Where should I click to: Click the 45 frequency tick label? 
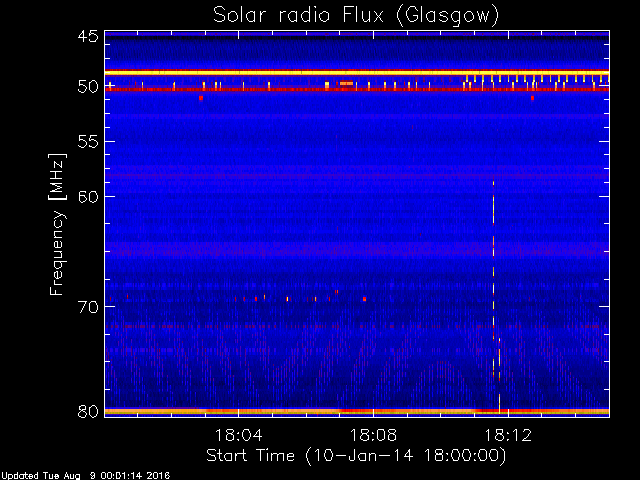pos(88,36)
